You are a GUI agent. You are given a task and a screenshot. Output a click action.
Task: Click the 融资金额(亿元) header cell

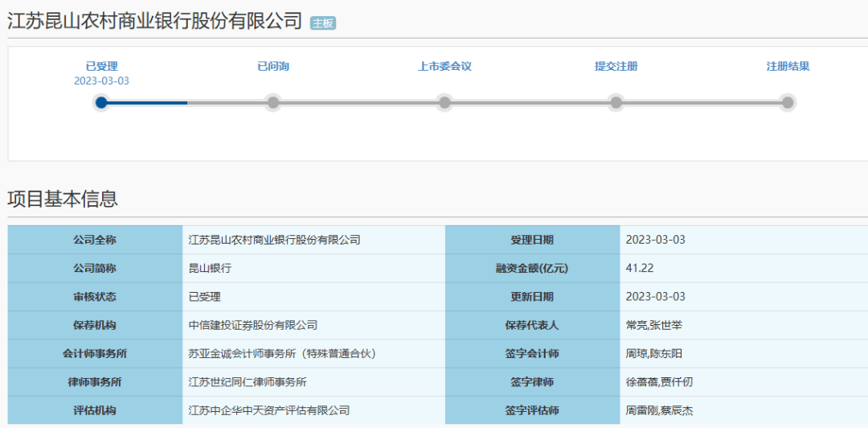click(x=532, y=269)
